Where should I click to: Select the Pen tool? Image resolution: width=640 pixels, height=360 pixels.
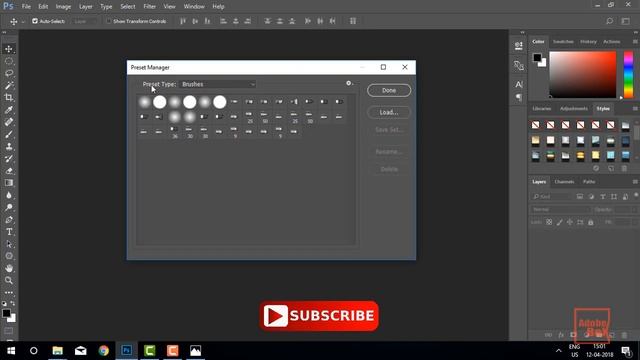click(9, 220)
